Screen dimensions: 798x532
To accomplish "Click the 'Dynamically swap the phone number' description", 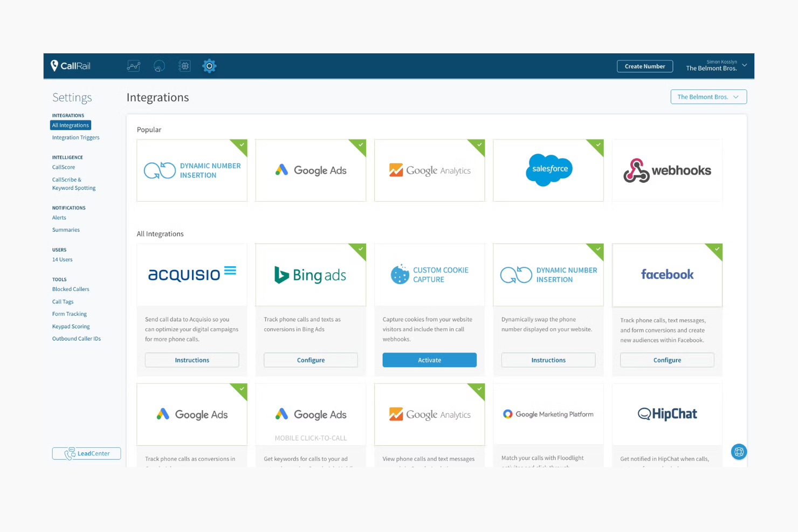I will (x=547, y=324).
